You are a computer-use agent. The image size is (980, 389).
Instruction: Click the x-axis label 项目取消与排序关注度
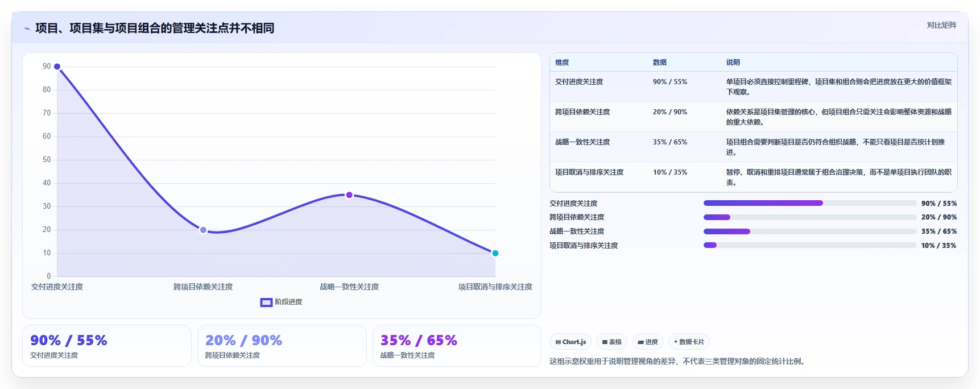[495, 287]
